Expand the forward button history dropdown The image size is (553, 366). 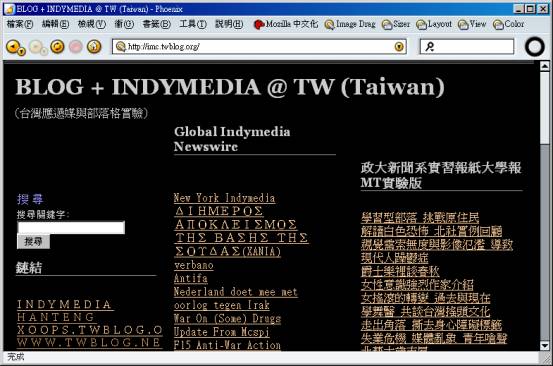[x=44, y=52]
